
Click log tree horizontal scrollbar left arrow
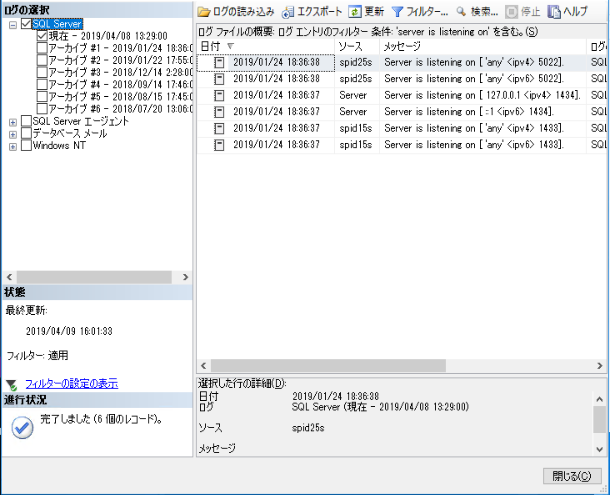pos(9,277)
